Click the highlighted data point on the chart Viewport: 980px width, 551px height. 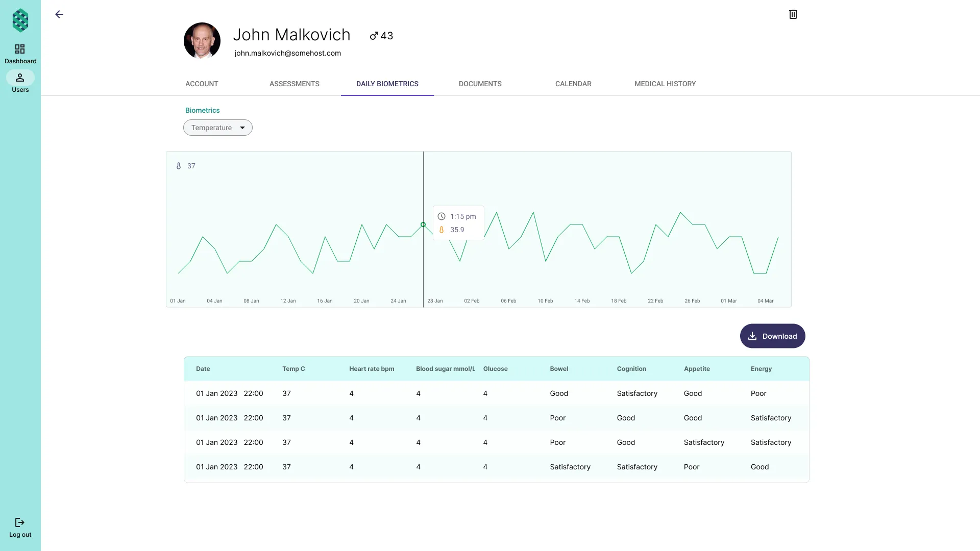pos(423,224)
